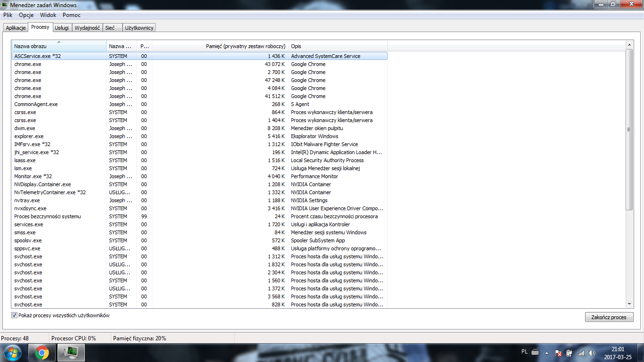Click the vertical scrollbar thumb in process list
Image resolution: width=644 pixels, height=362 pixels.
tap(629, 130)
